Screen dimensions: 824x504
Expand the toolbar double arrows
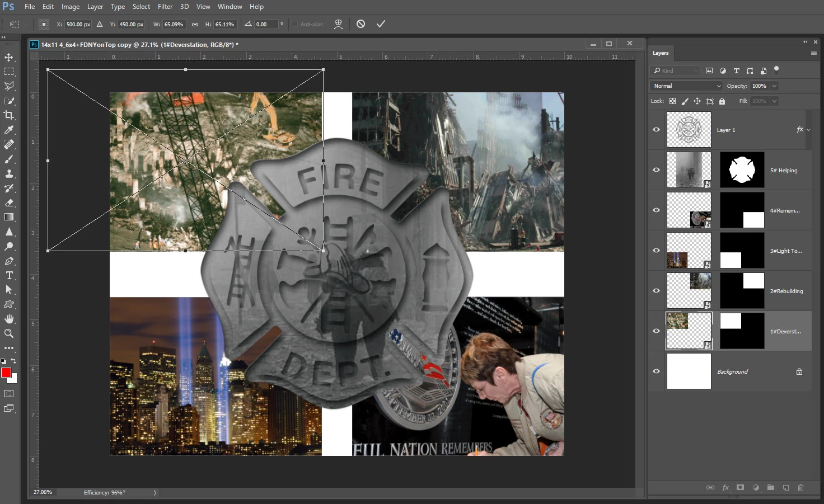pyautogui.click(x=3, y=37)
